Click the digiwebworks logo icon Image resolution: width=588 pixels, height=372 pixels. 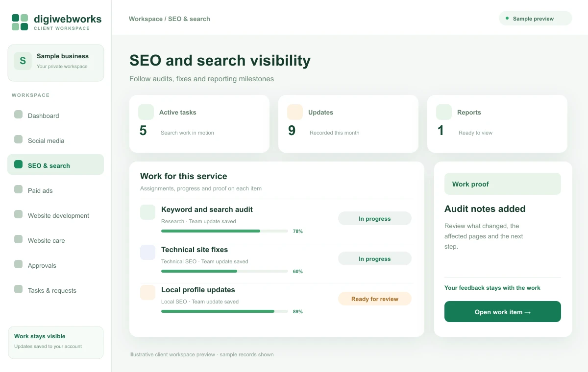tap(20, 22)
